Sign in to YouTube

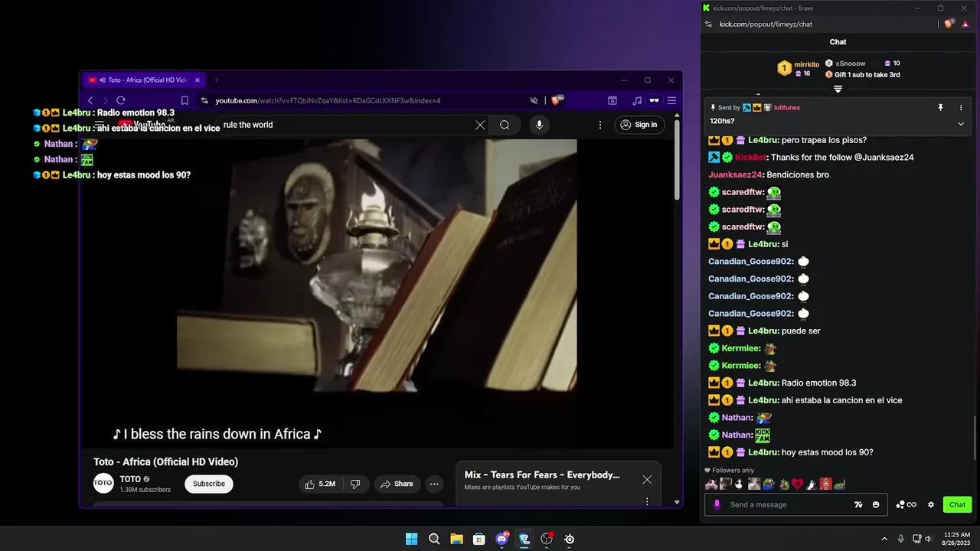point(639,125)
